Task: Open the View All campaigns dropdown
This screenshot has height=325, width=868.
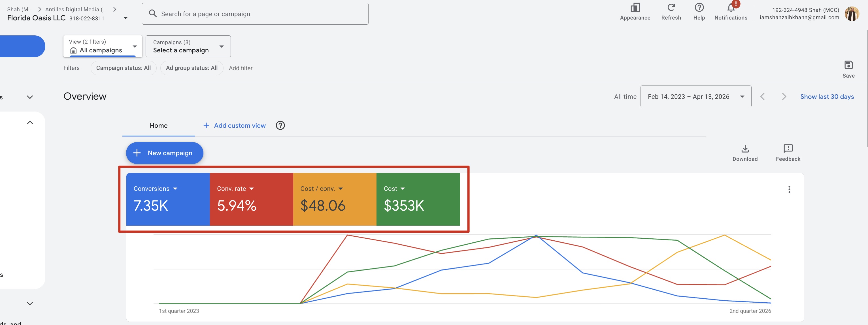Action: tap(103, 46)
